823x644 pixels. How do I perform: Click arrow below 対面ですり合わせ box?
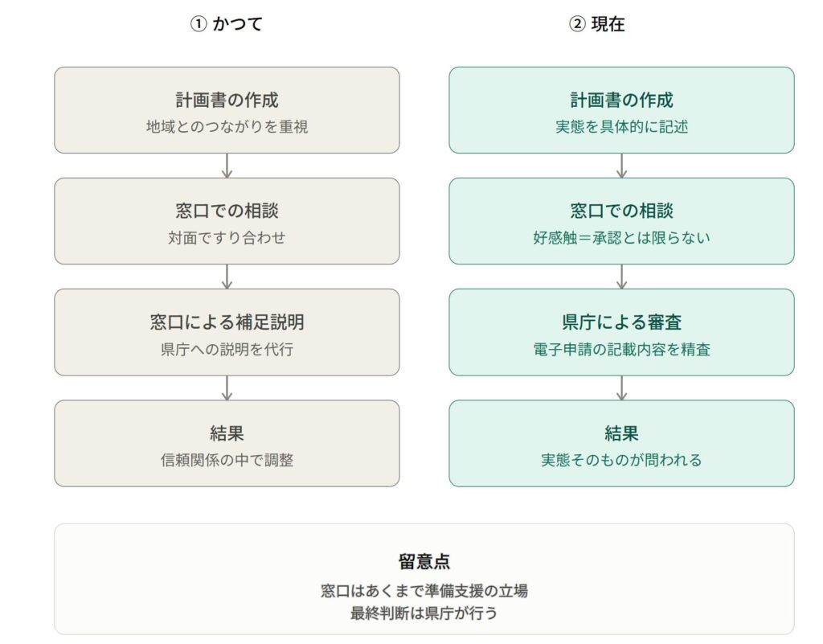(227, 277)
